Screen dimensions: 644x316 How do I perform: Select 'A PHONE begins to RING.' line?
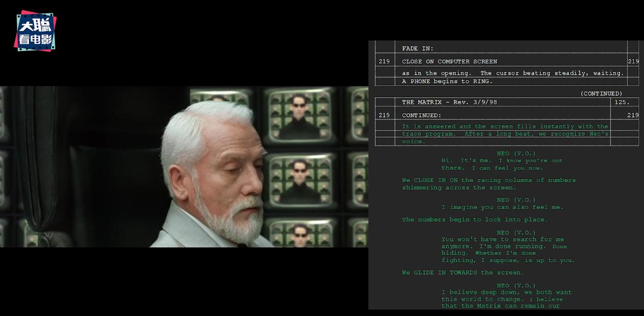click(x=447, y=81)
